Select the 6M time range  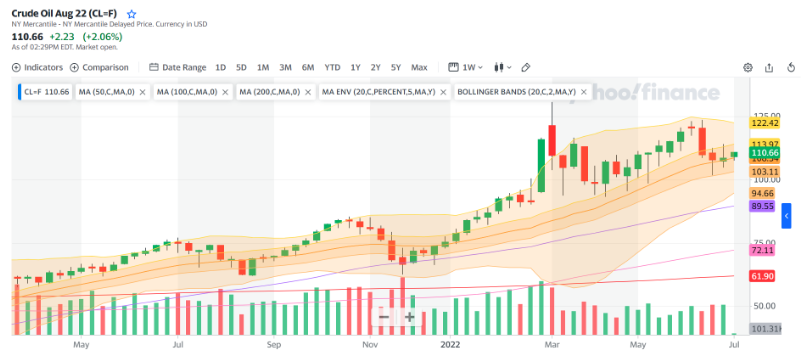308,67
